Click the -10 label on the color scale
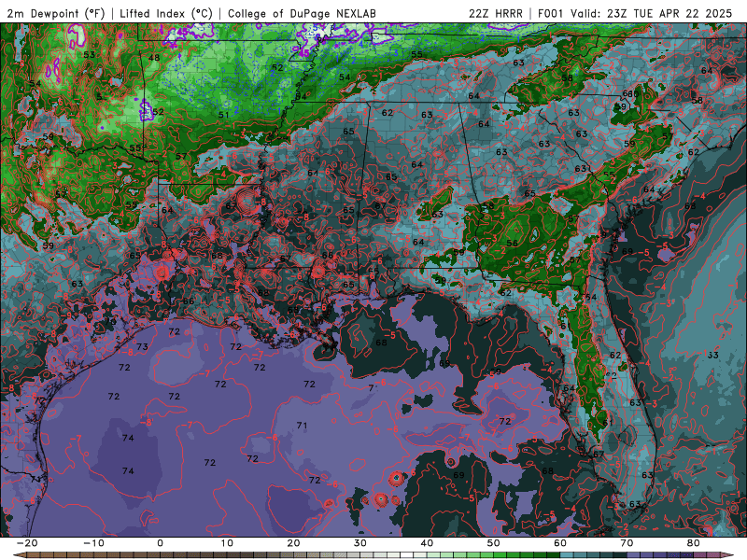This screenshot has width=747, height=560. pyautogui.click(x=93, y=543)
